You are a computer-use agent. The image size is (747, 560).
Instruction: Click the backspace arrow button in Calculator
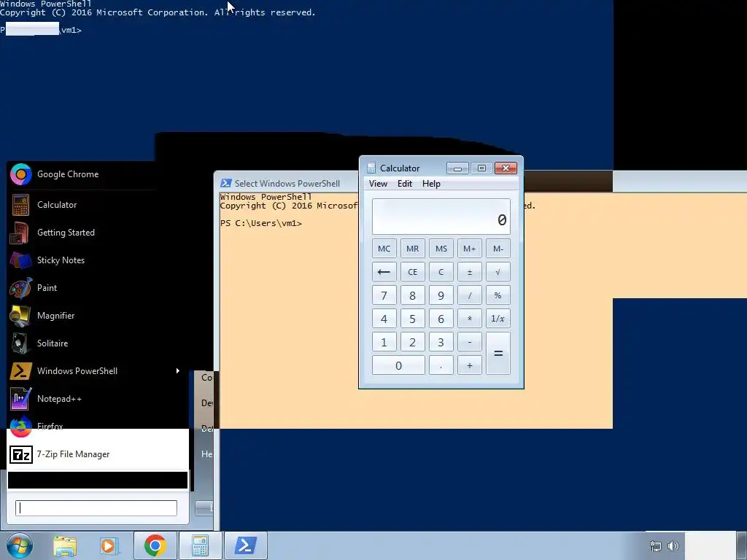click(x=384, y=272)
